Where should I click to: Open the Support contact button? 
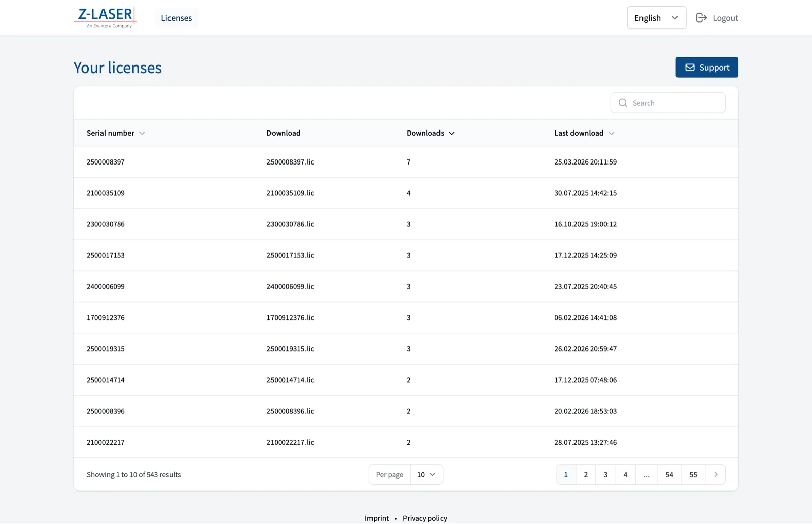(706, 68)
